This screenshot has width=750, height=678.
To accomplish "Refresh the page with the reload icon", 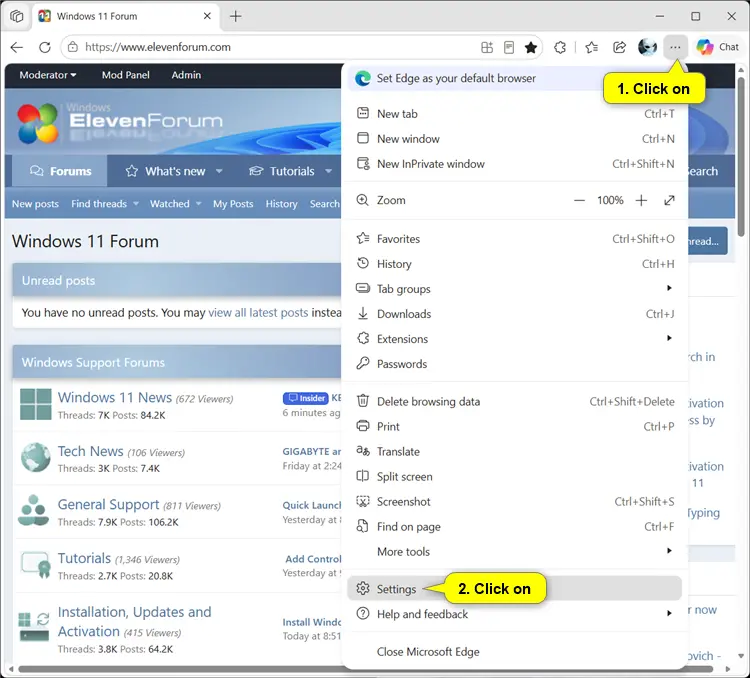I will coord(44,47).
